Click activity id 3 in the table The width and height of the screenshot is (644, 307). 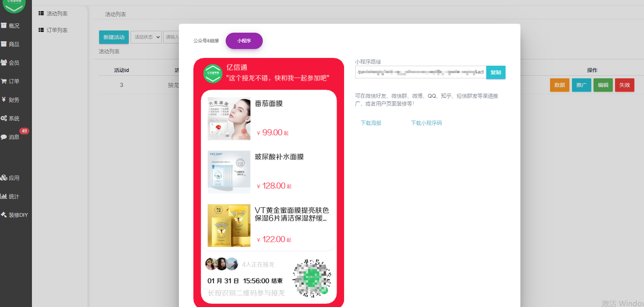[x=121, y=85]
